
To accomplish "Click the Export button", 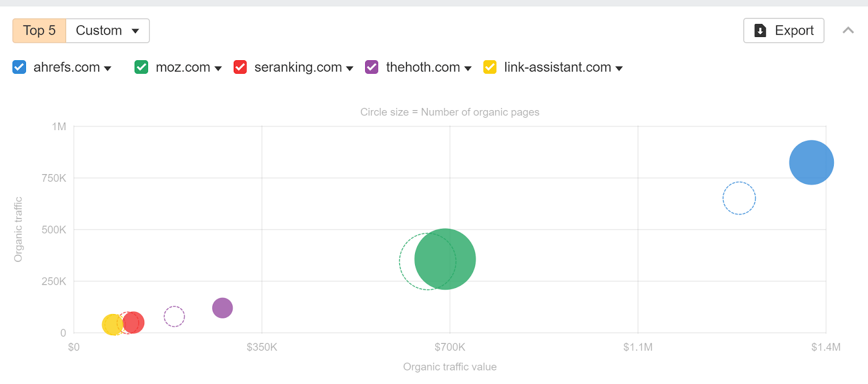I will pos(783,30).
